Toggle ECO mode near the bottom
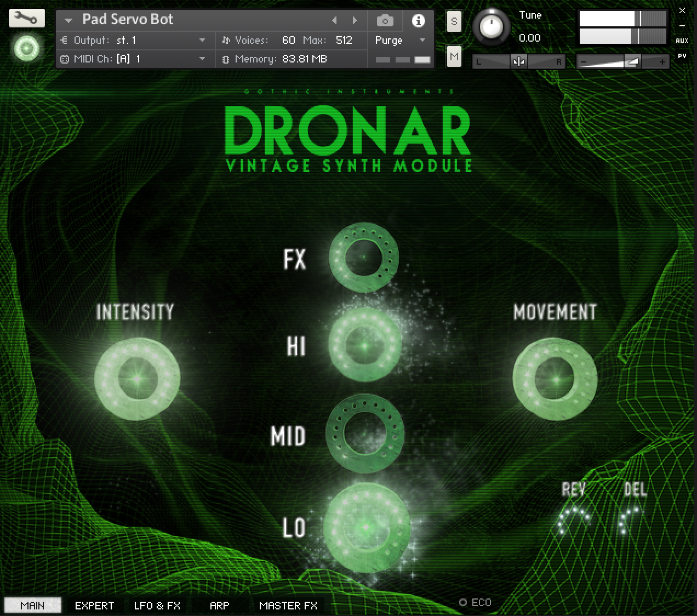 464,602
